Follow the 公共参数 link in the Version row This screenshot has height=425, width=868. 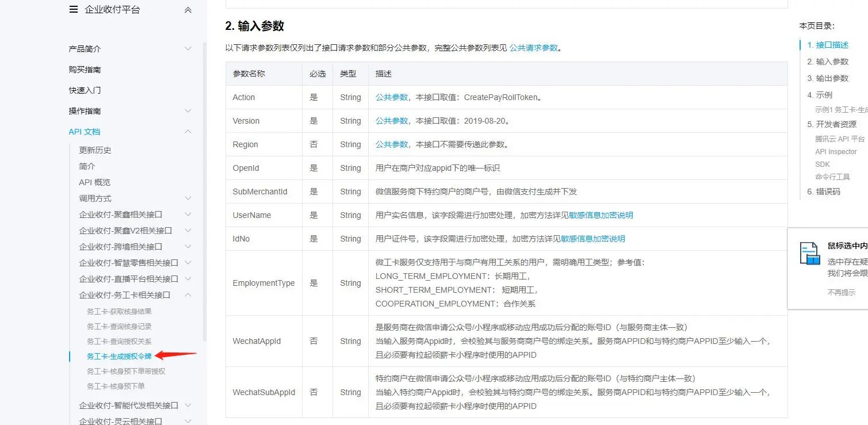(392, 121)
